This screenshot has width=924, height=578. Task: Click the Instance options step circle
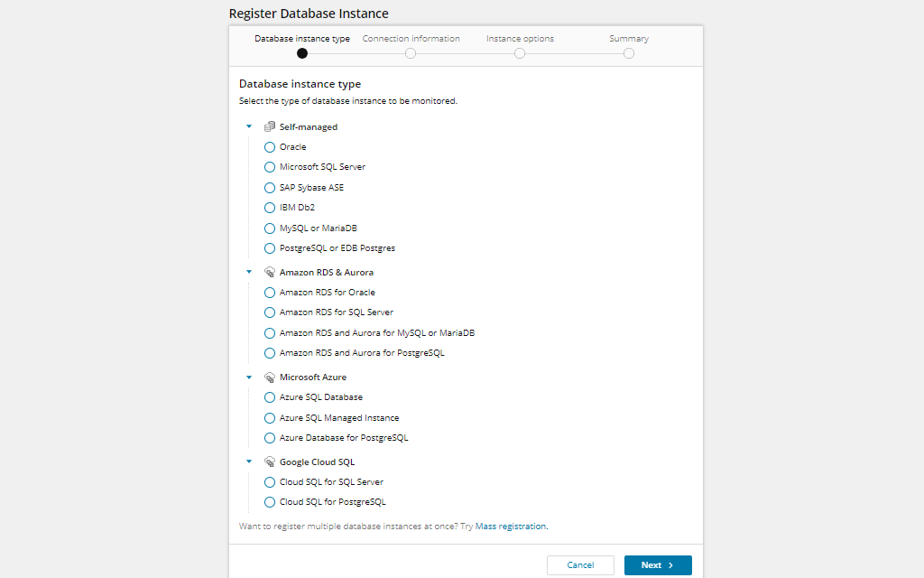tap(520, 53)
